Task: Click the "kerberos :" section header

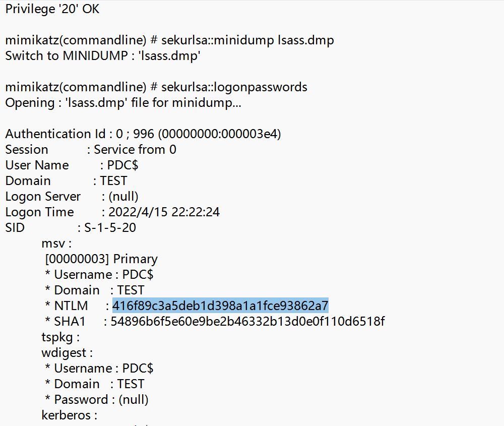Action: pos(70,415)
